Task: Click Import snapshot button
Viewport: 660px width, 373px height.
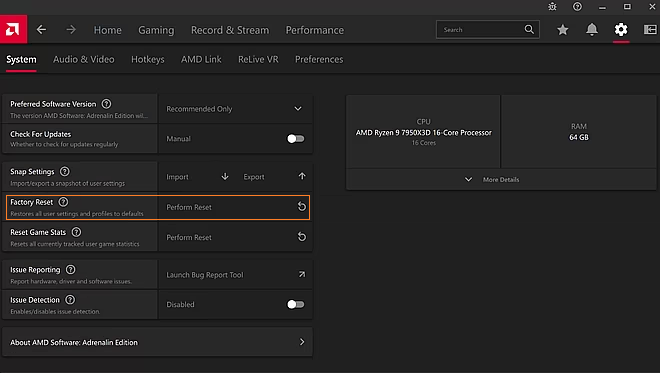Action: pyautogui.click(x=197, y=177)
